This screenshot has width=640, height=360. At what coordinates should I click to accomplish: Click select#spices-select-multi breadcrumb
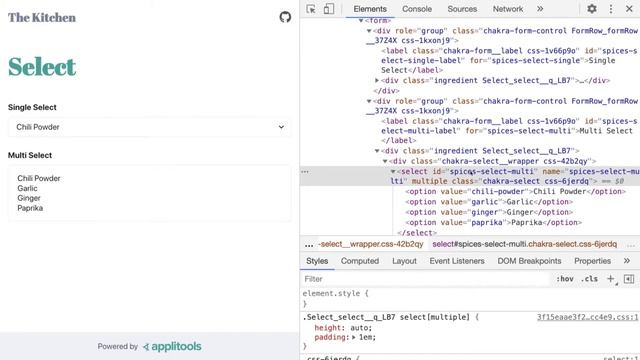click(x=524, y=244)
